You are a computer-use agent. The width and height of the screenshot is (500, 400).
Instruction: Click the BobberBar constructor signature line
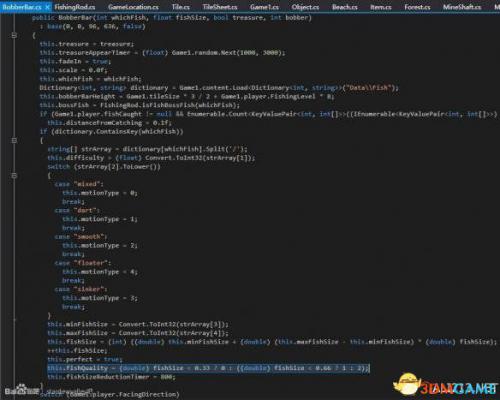click(172, 18)
